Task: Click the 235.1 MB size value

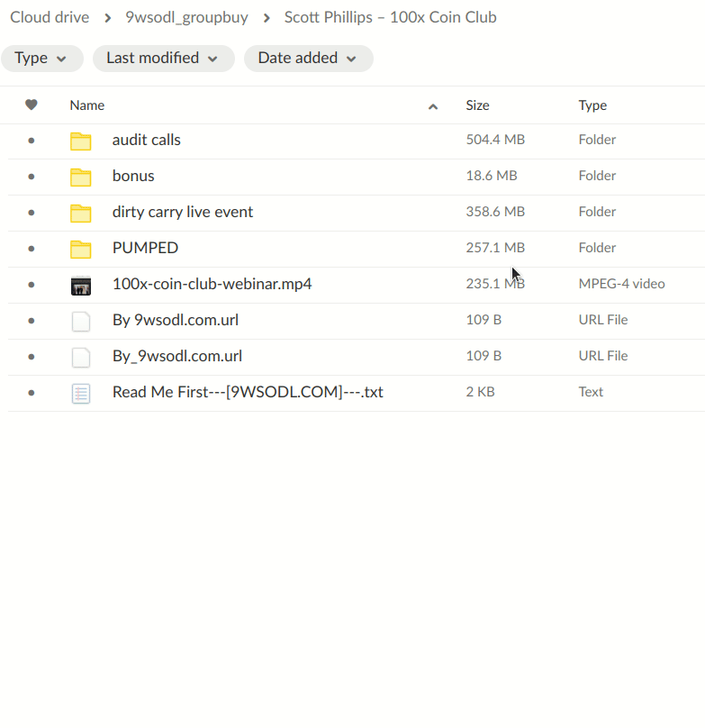Action: click(x=495, y=284)
